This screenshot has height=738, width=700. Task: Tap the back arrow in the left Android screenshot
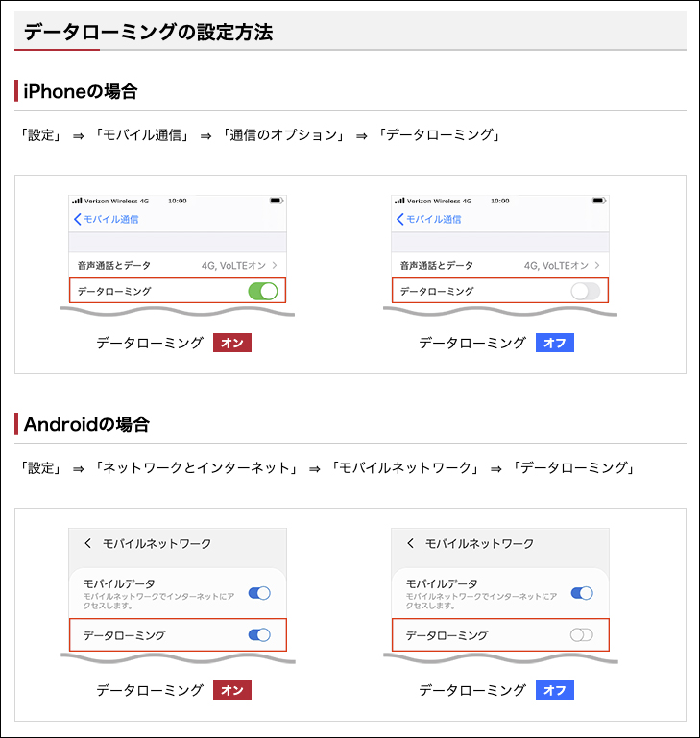88,543
